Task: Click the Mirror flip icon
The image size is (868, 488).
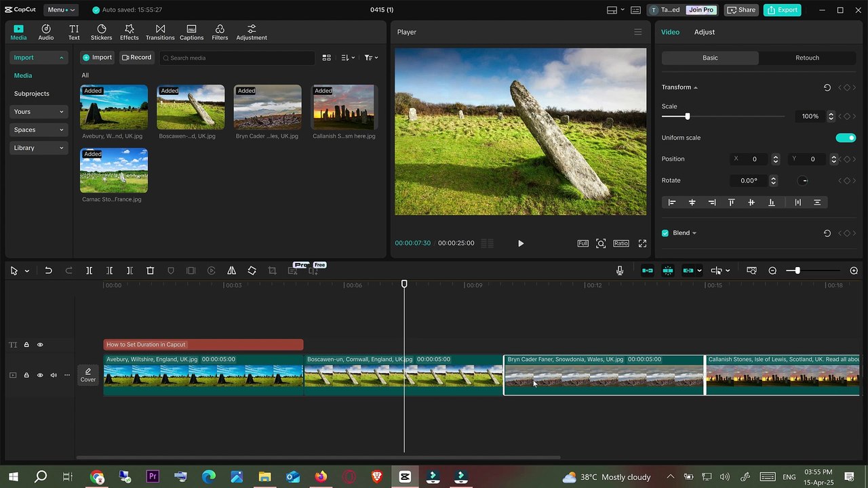Action: tap(231, 270)
